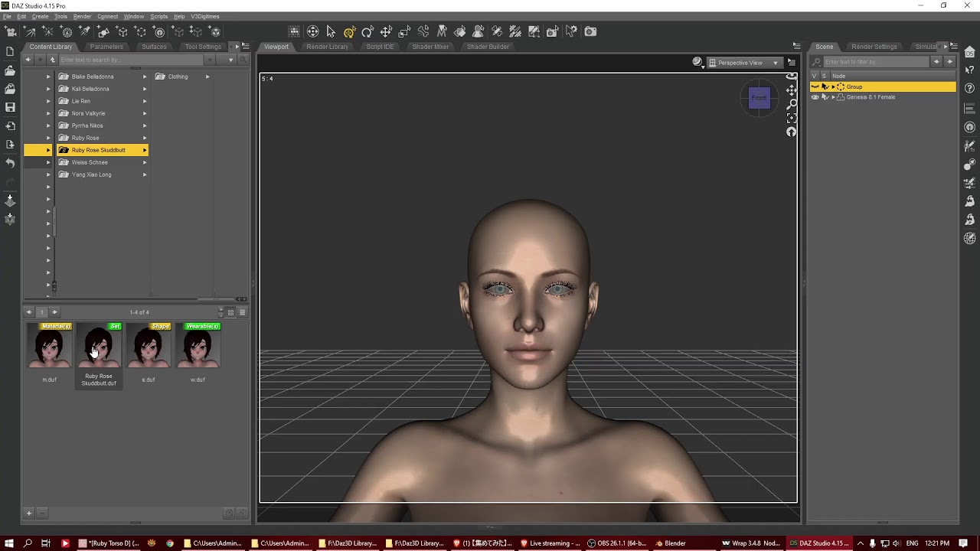Toggle selectability of the Group node
Screen dimensions: 980x551
pos(825,86)
